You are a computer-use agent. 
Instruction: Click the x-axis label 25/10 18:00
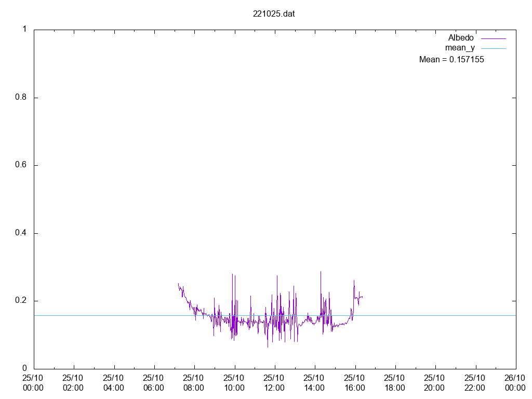tap(394, 383)
